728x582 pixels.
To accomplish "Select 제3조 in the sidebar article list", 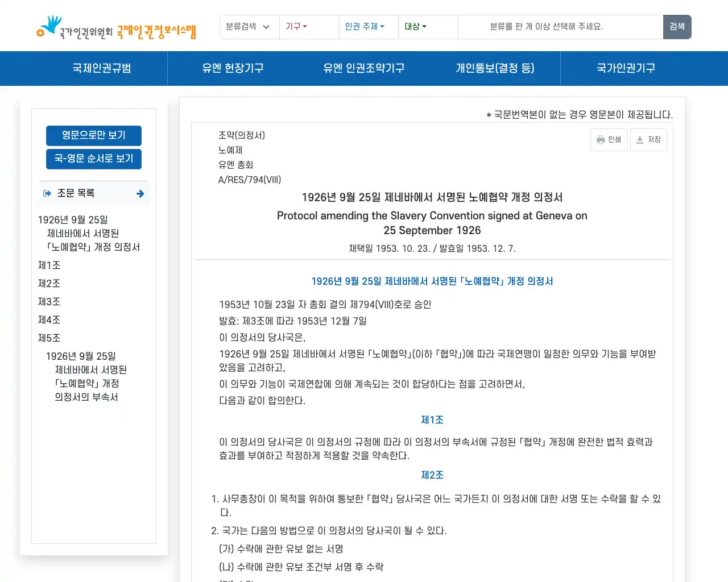I will tap(48, 301).
